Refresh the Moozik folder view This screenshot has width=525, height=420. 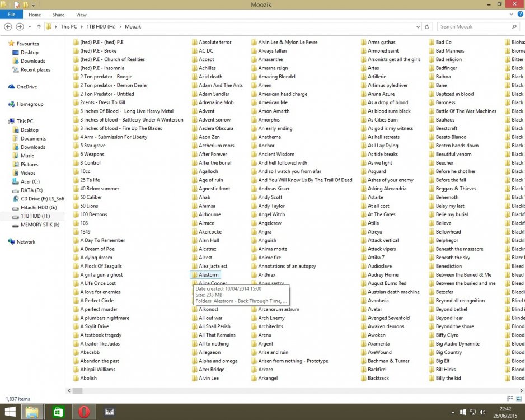pos(427,26)
